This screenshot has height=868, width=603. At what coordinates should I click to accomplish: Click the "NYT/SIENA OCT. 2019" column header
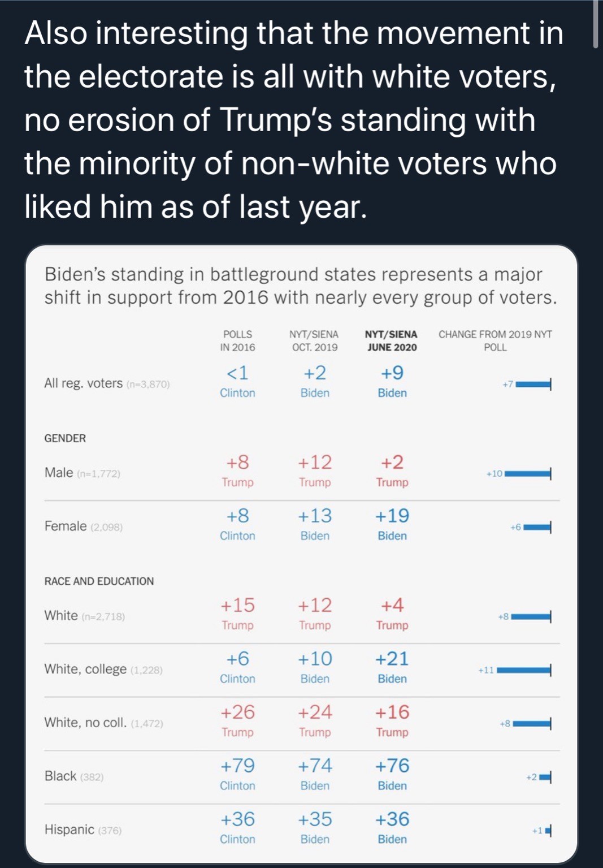pyautogui.click(x=314, y=340)
